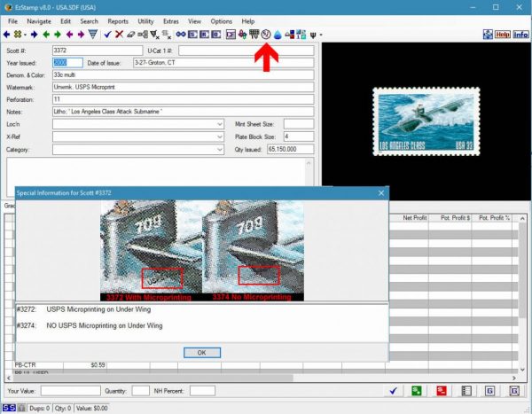Expand the Loc'n dropdown

tap(220, 125)
